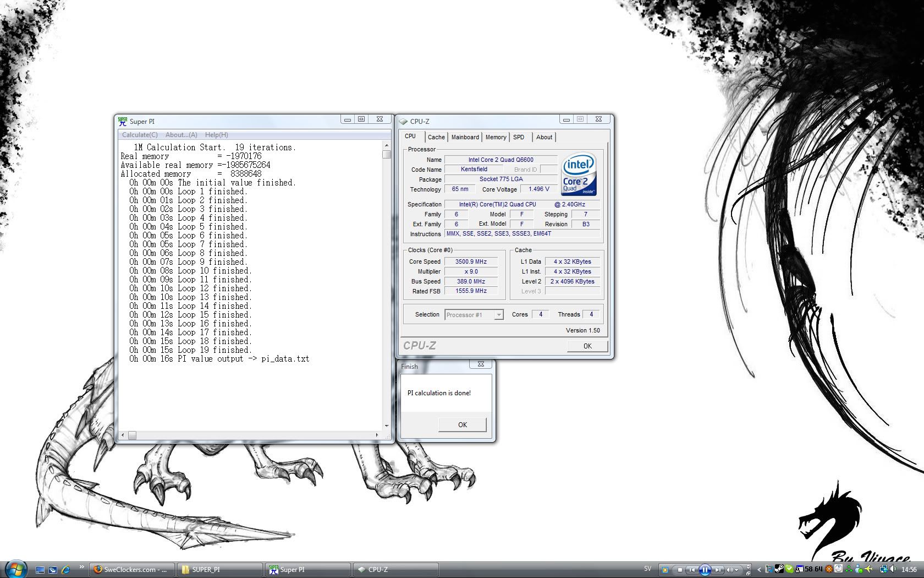Image resolution: width=924 pixels, height=578 pixels.
Task: Click yellow airplane tray icon
Action: (x=870, y=569)
